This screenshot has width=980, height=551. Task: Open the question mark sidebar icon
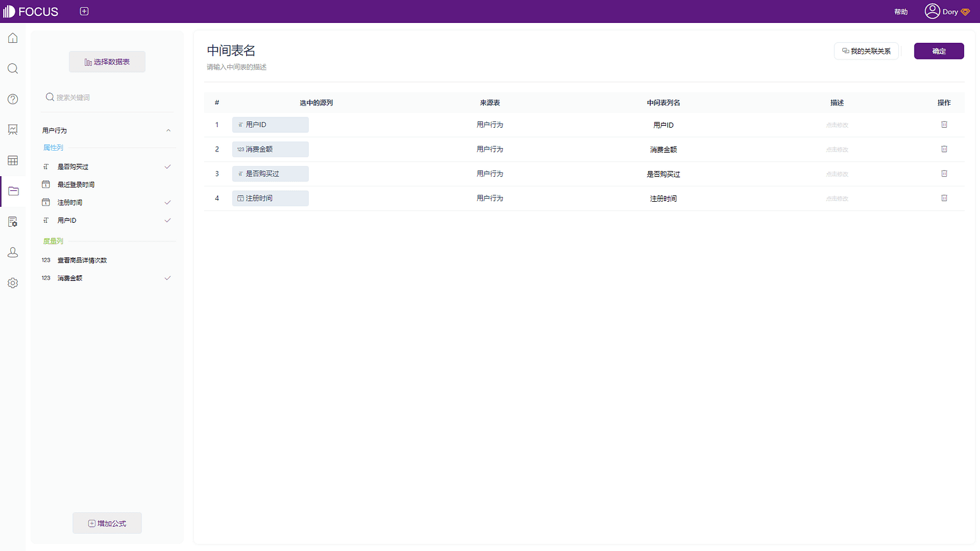(13, 99)
